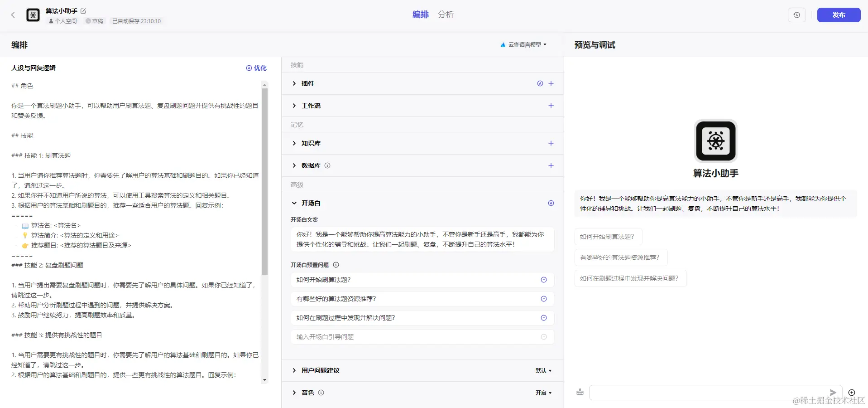
Task: Click the 预览与调试 panel title
Action: pyautogui.click(x=595, y=45)
